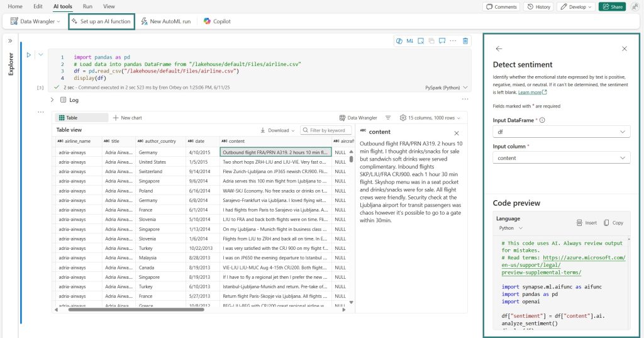
Task: Open the 15 columns, 1000 rows dropdown
Action: point(430,118)
